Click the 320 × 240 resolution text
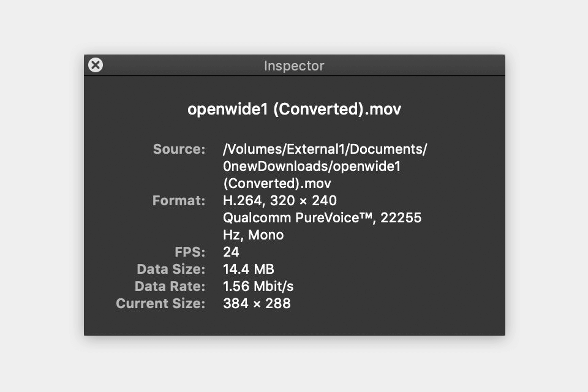The image size is (588, 392). [303, 200]
